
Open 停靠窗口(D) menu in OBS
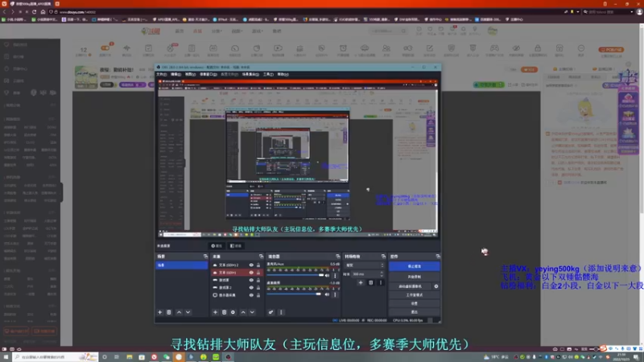point(208,74)
